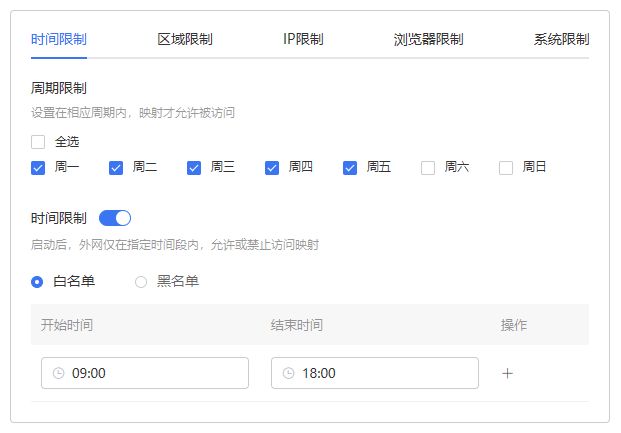Click the hint text starting with 启动后

(x=175, y=245)
